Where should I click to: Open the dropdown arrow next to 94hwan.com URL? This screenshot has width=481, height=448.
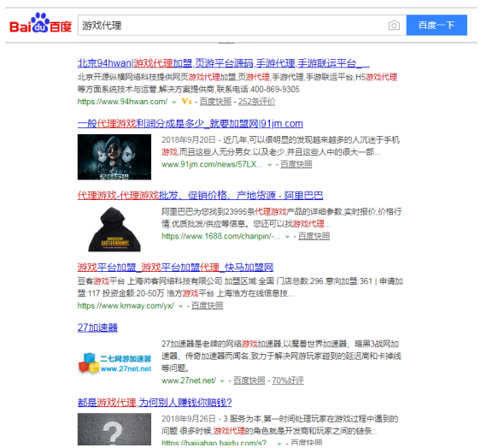(174, 103)
